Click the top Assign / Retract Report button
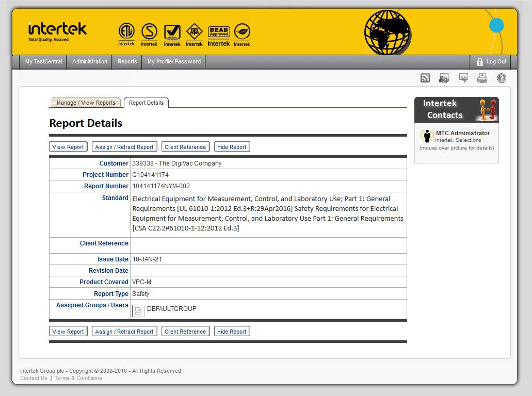 click(x=124, y=147)
